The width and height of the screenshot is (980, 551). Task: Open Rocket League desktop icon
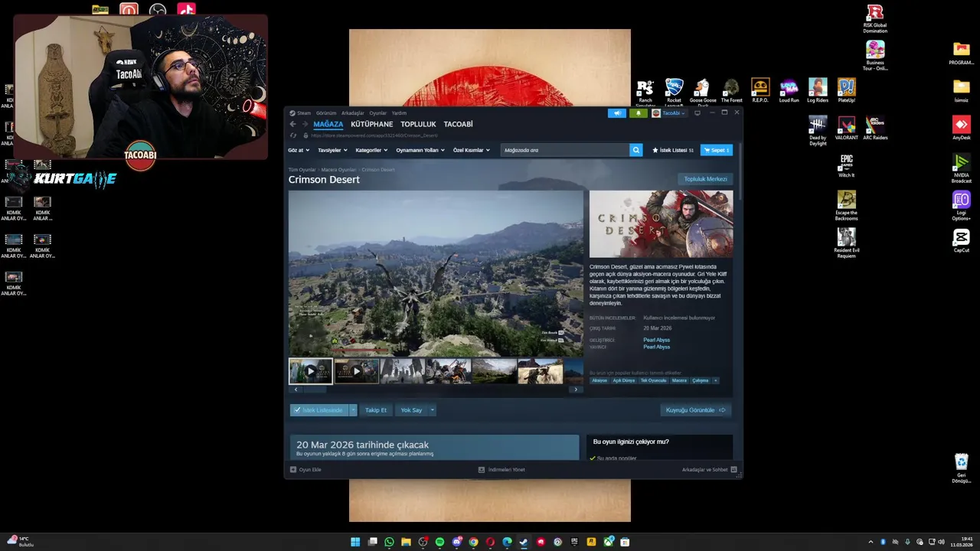tap(674, 92)
